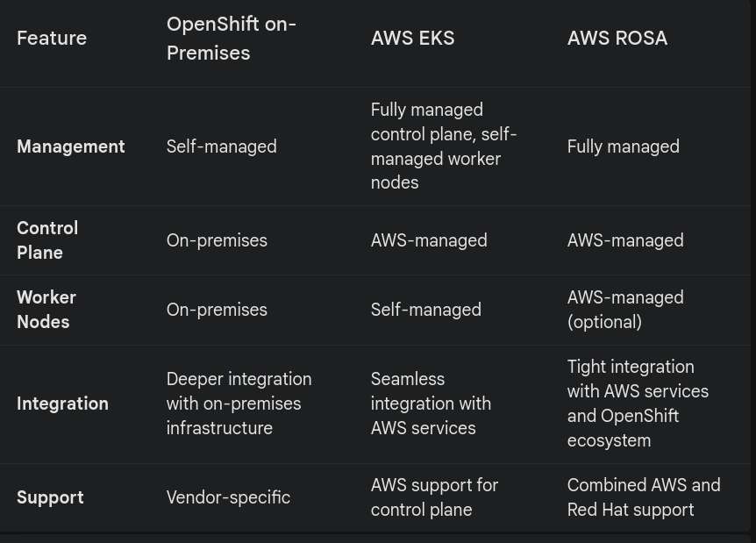Click the 'Tight integration with AWS services' cell

click(x=637, y=404)
